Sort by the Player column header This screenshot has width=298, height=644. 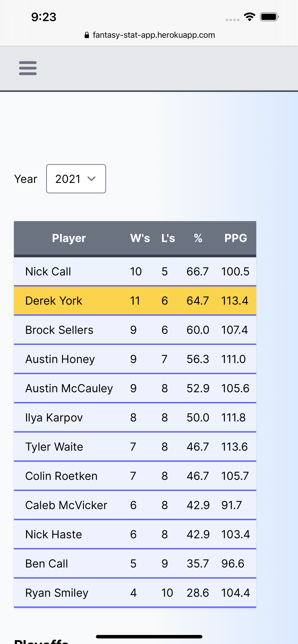(69, 238)
